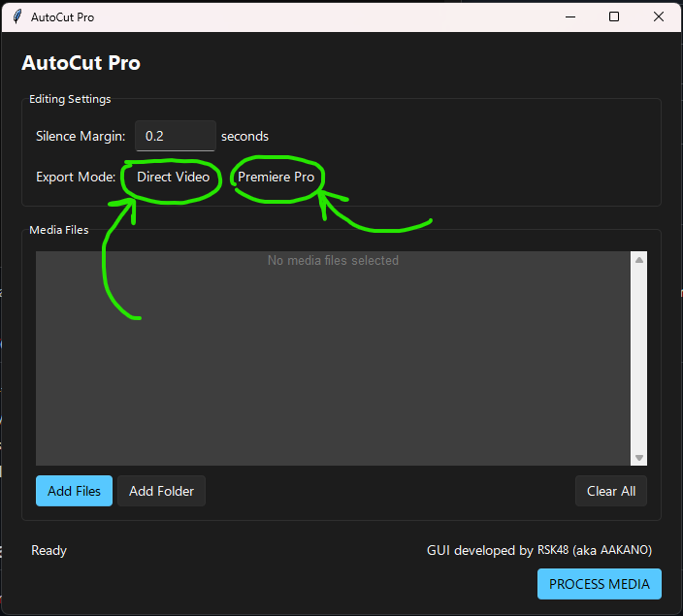Click the Add Folder button

pos(161,491)
